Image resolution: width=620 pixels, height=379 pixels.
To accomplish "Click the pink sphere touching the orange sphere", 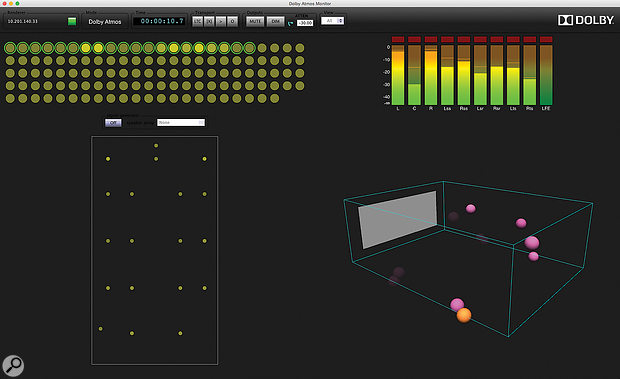I will 457,304.
